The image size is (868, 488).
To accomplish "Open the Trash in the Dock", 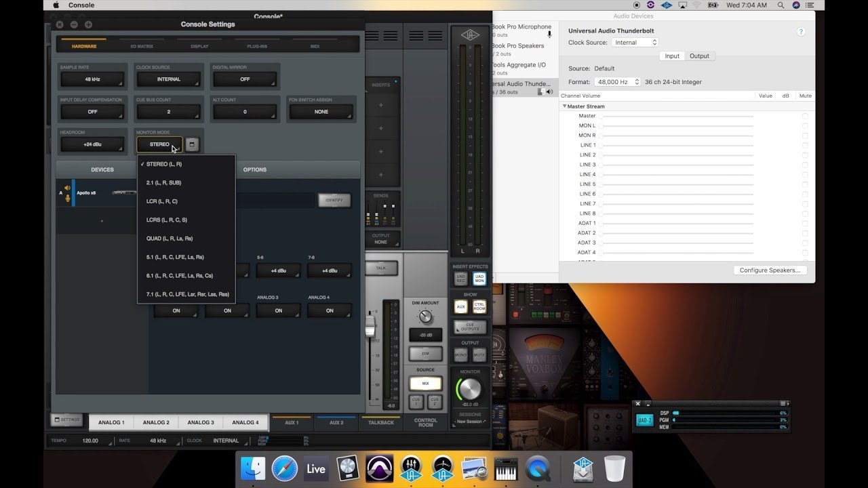I will [x=614, y=468].
